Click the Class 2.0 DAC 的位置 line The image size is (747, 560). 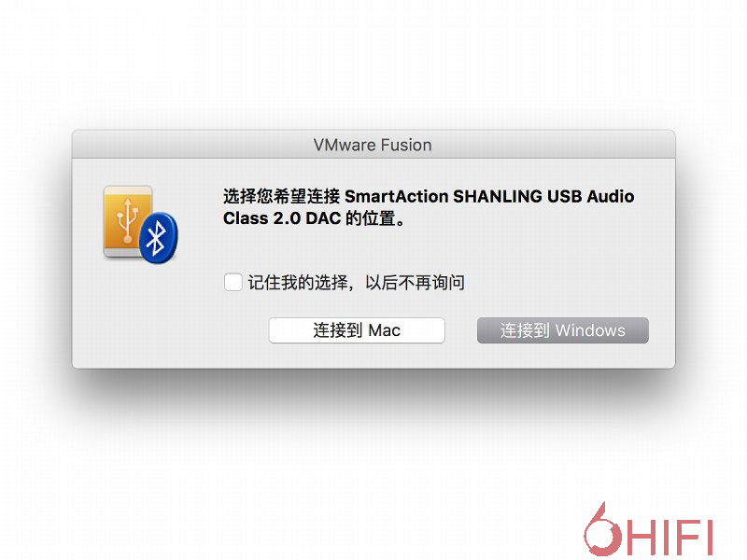pos(314,218)
